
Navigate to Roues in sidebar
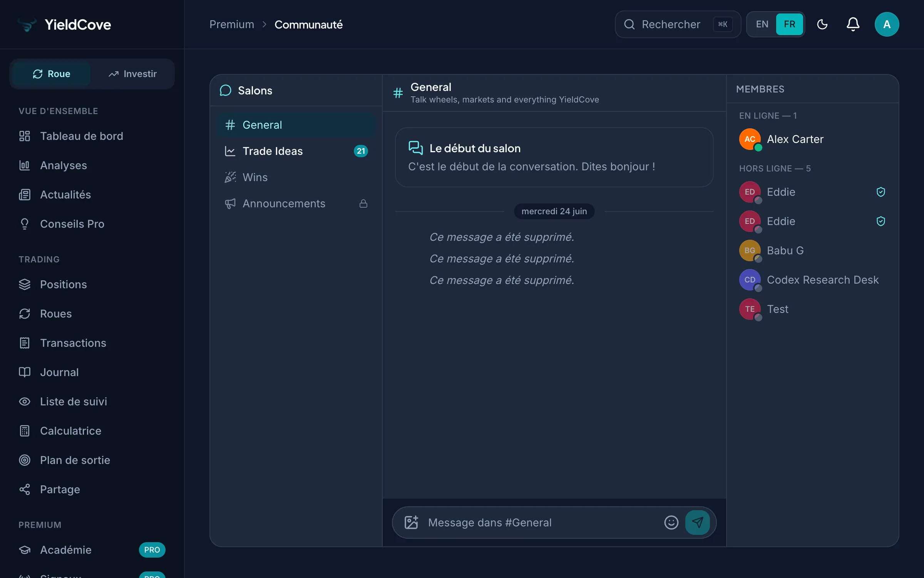pos(92,314)
